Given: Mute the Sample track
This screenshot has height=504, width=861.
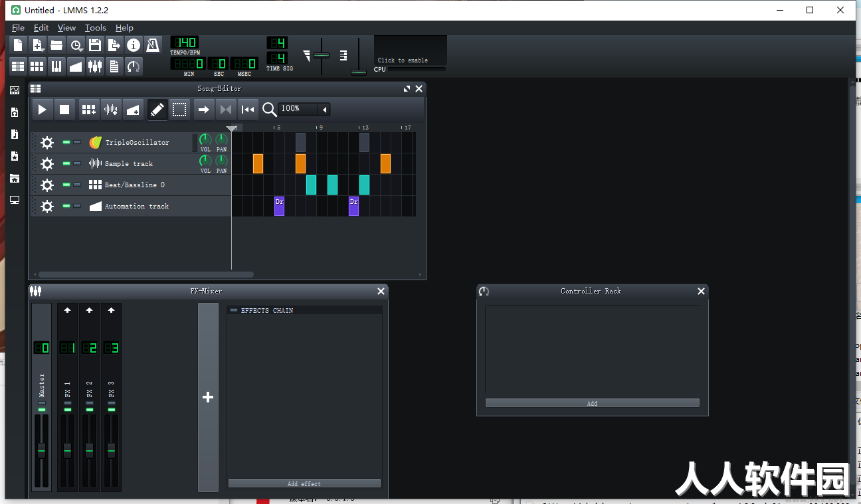Looking at the screenshot, I should point(66,163).
